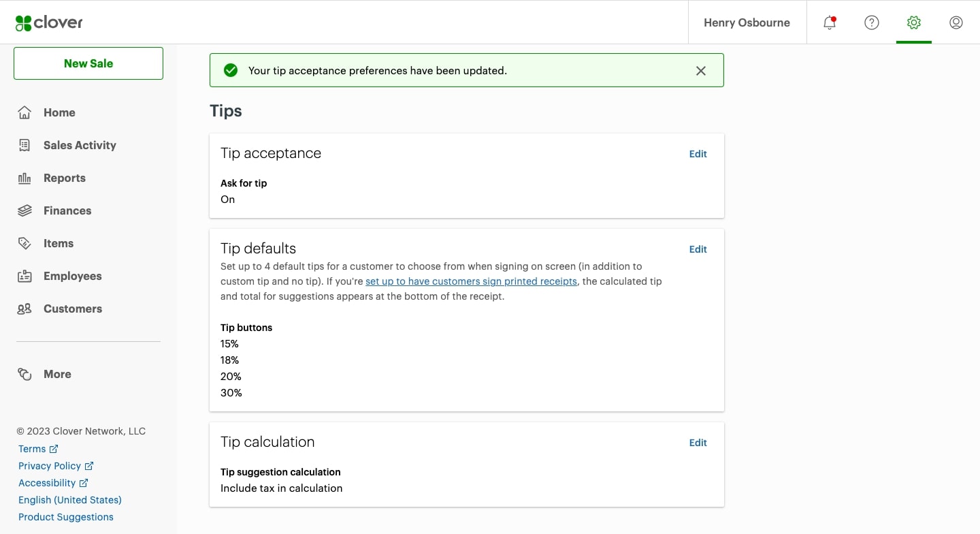Click the 2023 Clover Network copyright text
Screen dimensions: 980x534
[x=81, y=431]
